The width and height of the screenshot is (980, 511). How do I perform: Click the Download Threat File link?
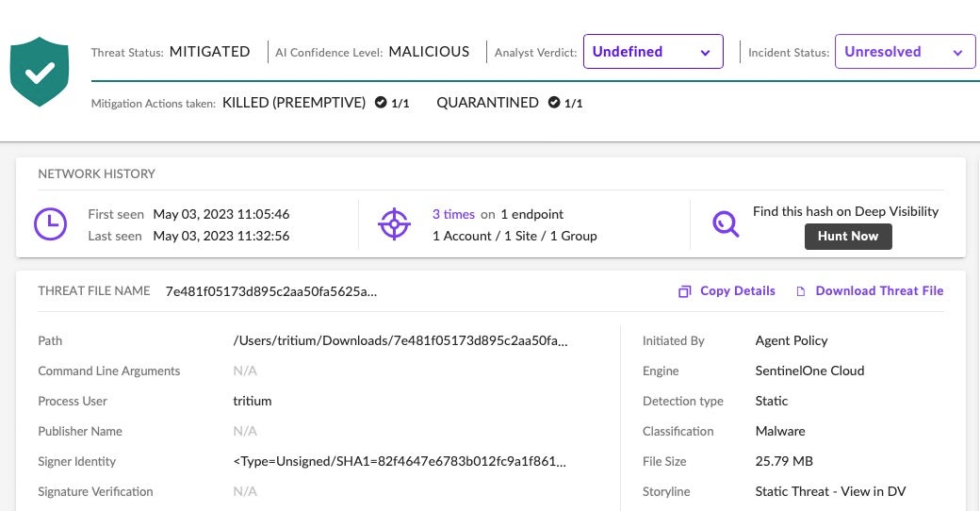point(878,291)
